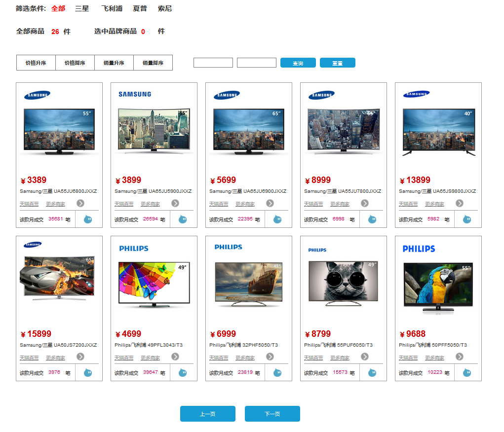This screenshot has width=504, height=432.
Task: Open 天猫百营 link on UA65JU5900JXXZ card
Action: (x=124, y=204)
